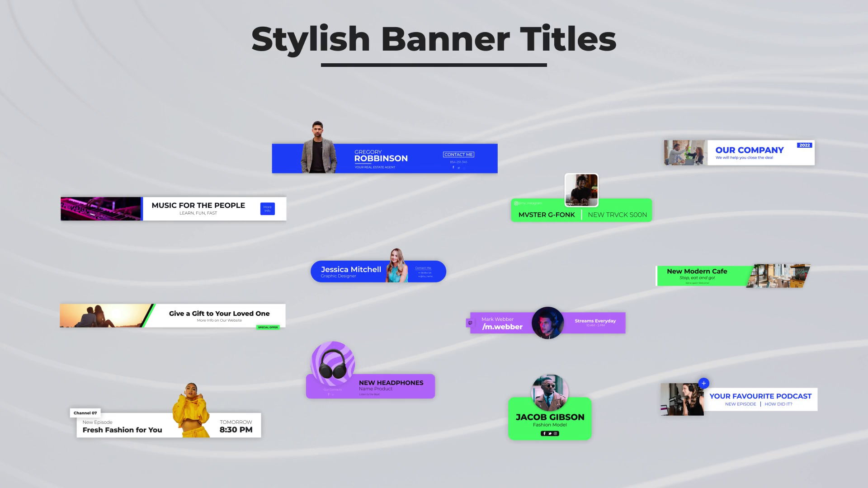This screenshot has height=488, width=868.
Task: Click Facebook icon in Jacob Gibson card
Action: tap(544, 433)
